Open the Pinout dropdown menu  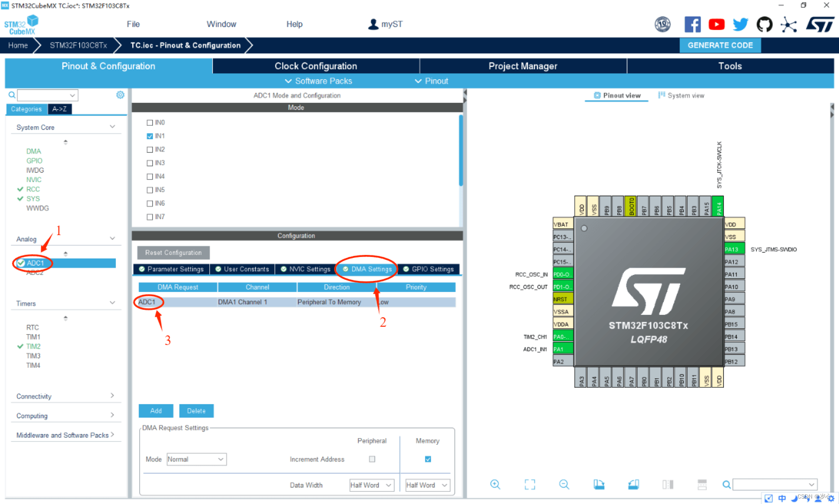[x=431, y=81]
